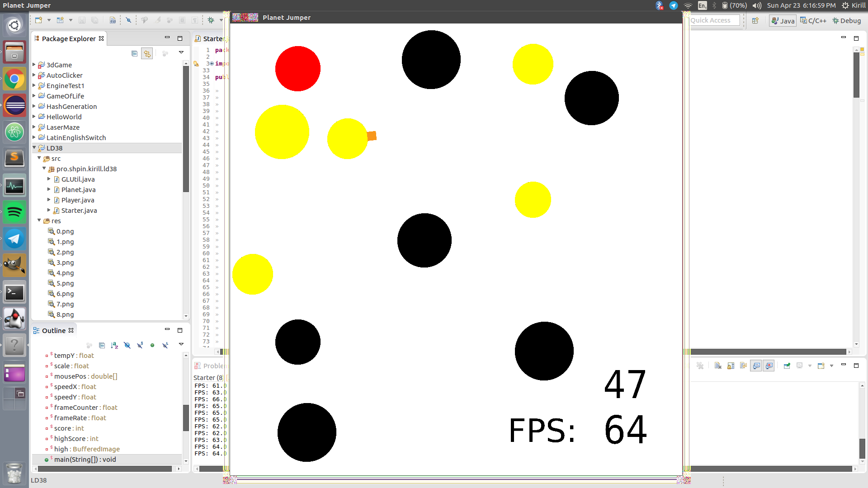Screen dimensions: 868x488
Task: Select main(String[]) in the Outline
Action: 85,460
